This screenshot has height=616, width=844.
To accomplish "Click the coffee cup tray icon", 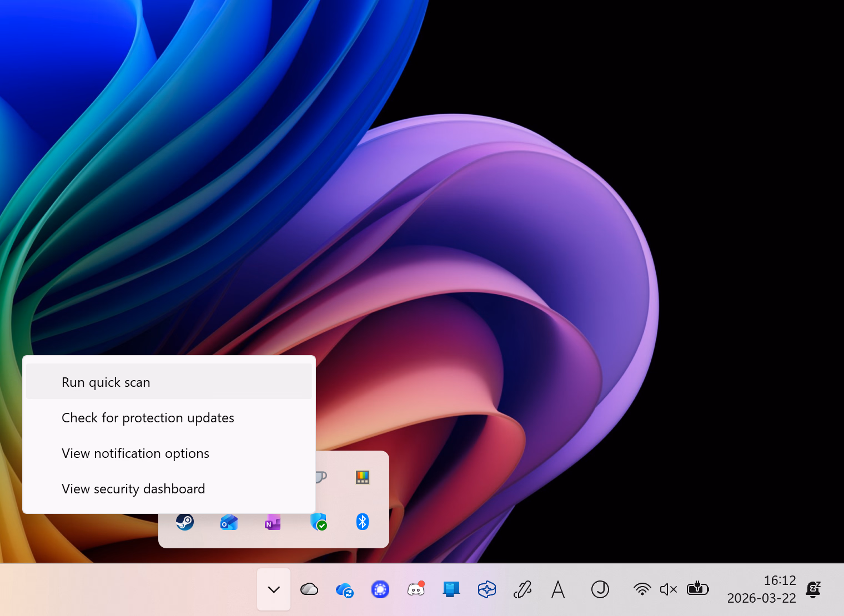I will (x=320, y=477).
